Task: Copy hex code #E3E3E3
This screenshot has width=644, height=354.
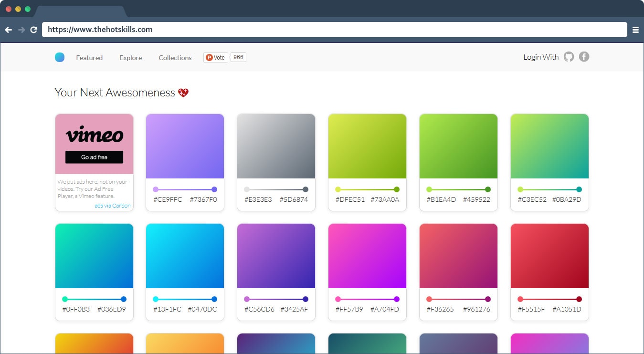Action: coord(258,199)
